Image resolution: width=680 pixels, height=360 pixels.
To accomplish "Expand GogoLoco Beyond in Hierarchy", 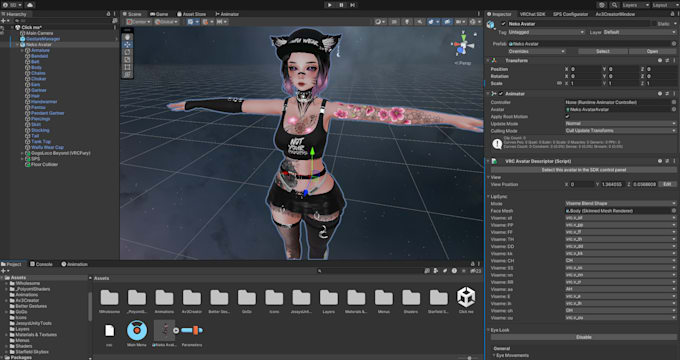I will [x=23, y=153].
